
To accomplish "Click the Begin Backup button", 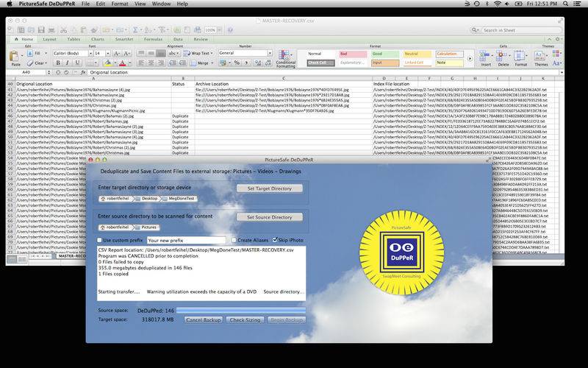I will pos(286,320).
